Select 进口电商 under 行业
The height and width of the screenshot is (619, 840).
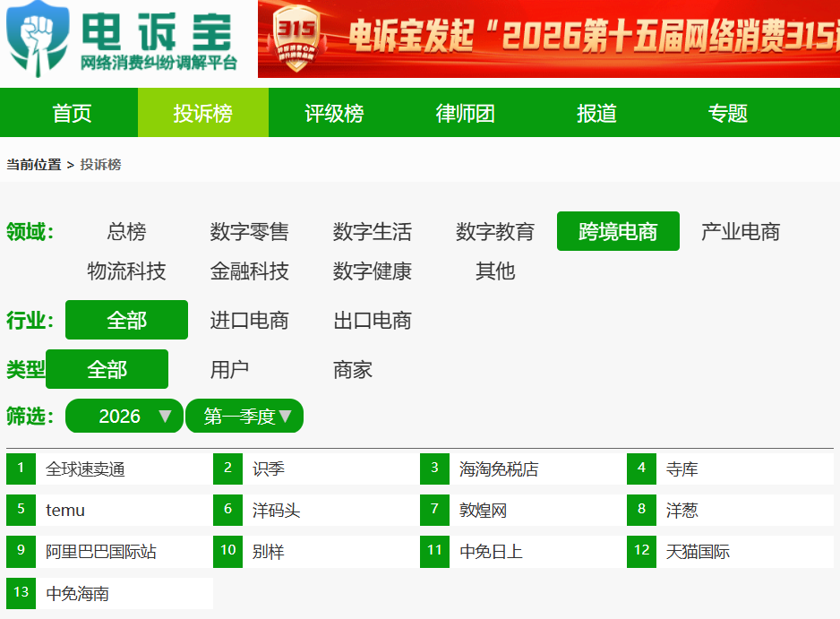point(249,321)
